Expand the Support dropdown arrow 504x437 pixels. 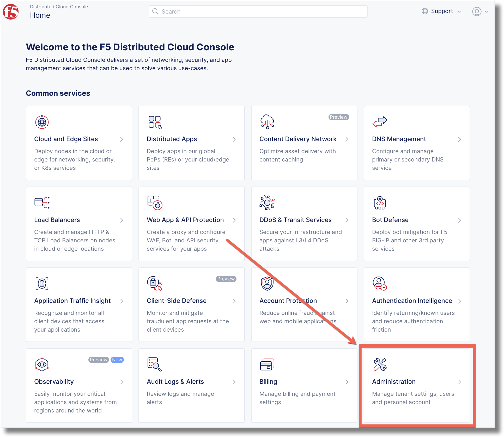point(459,12)
